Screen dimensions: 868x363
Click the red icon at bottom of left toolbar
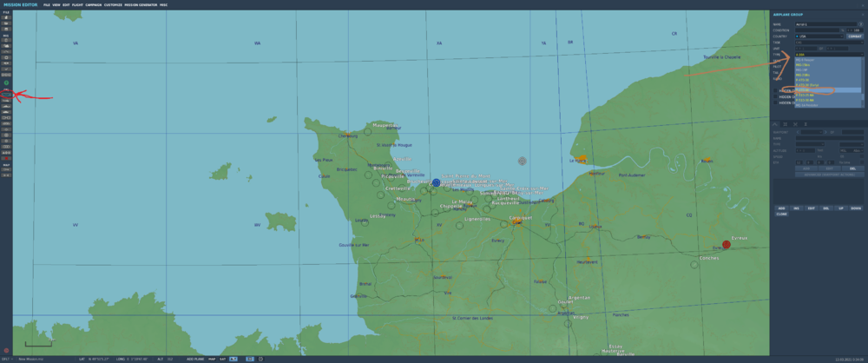(6, 350)
